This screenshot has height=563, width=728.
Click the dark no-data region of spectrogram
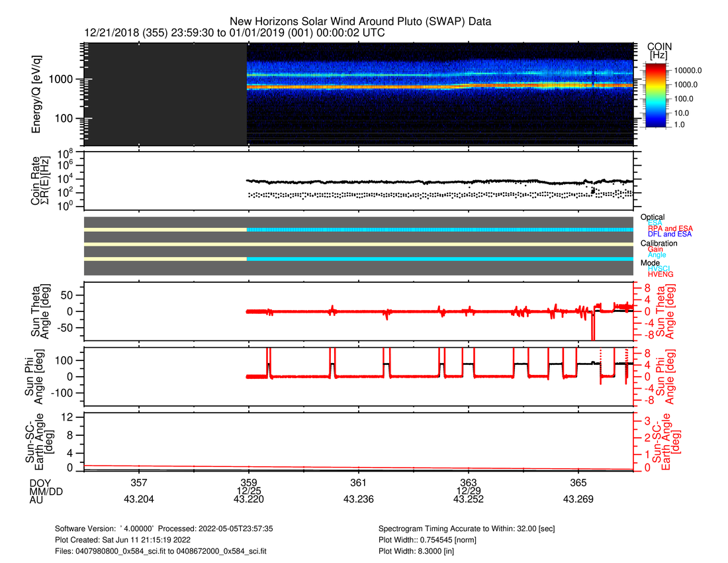(165, 95)
